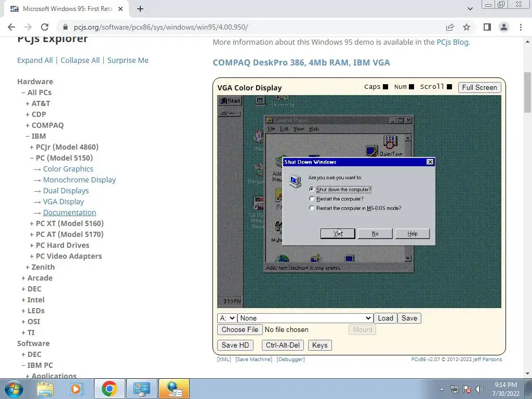Open the [Save Machine] link
Screen dimensions: 532x399
point(254,359)
